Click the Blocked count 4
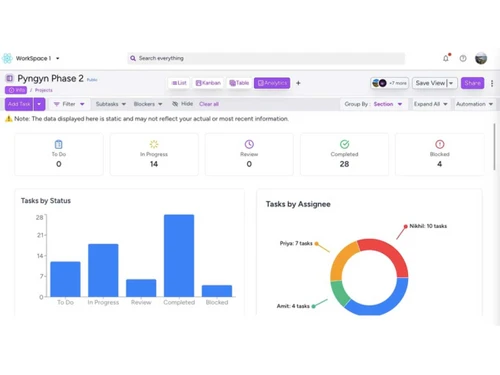 click(x=440, y=164)
